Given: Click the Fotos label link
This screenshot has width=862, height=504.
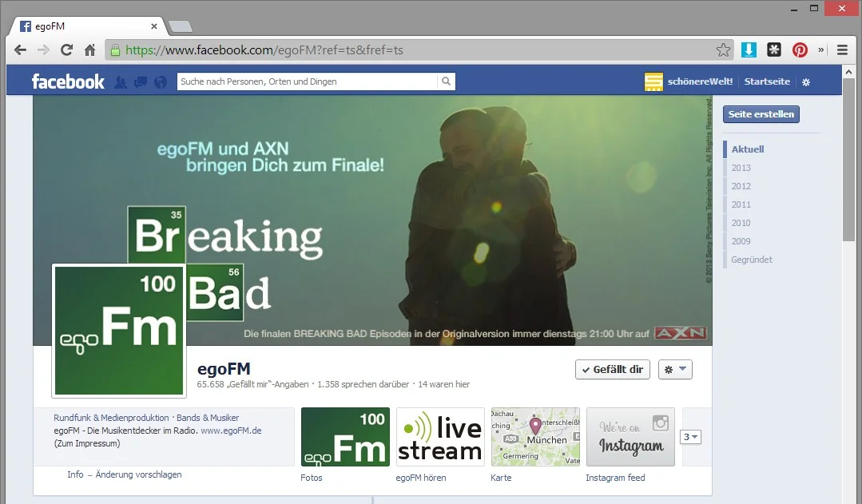Looking at the screenshot, I should tap(311, 478).
